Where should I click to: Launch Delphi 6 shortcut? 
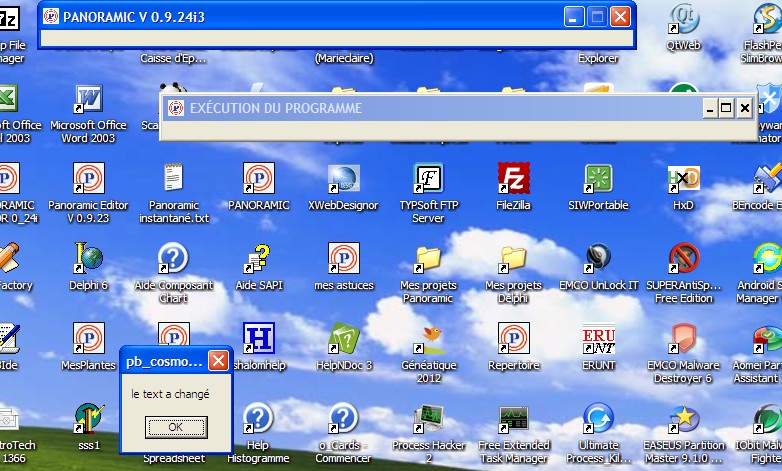tap(89, 258)
